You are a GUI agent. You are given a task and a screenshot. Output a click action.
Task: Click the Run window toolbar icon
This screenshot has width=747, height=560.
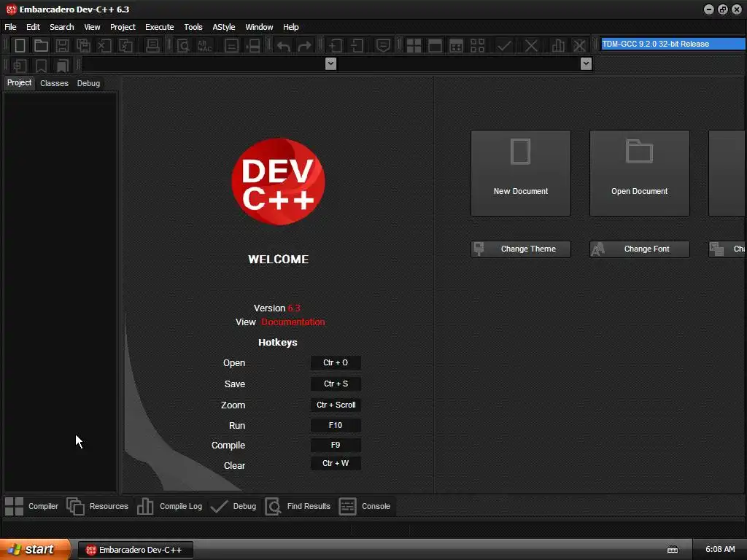tap(435, 46)
